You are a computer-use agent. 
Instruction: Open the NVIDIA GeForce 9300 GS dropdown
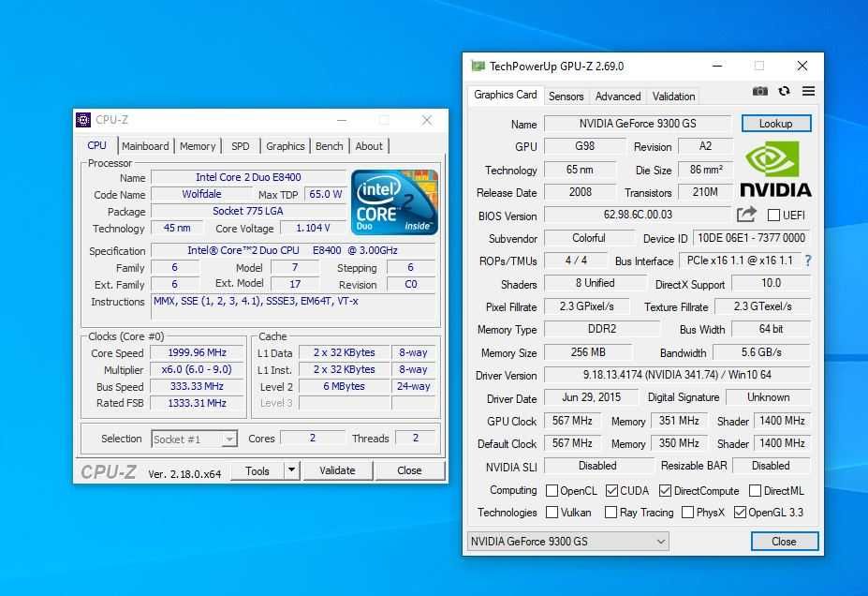coord(568,541)
